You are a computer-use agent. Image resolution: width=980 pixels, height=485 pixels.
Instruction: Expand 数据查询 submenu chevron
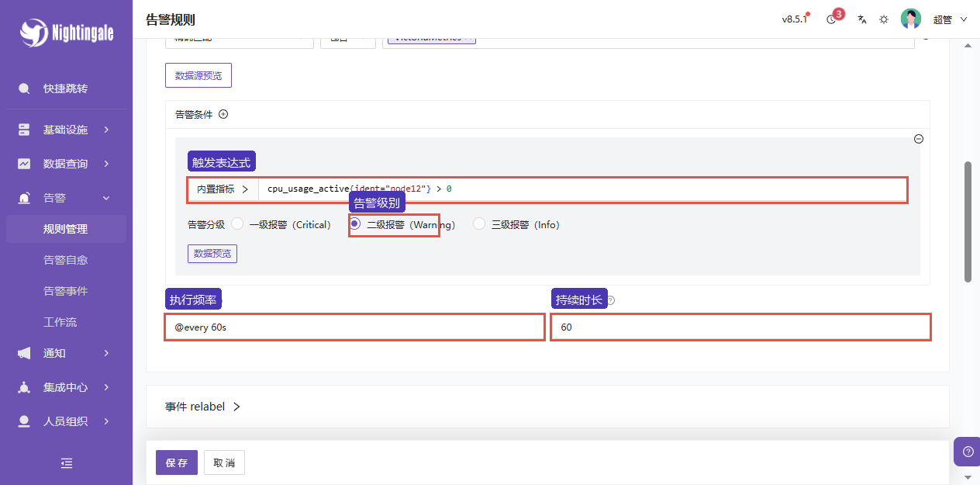click(x=106, y=164)
